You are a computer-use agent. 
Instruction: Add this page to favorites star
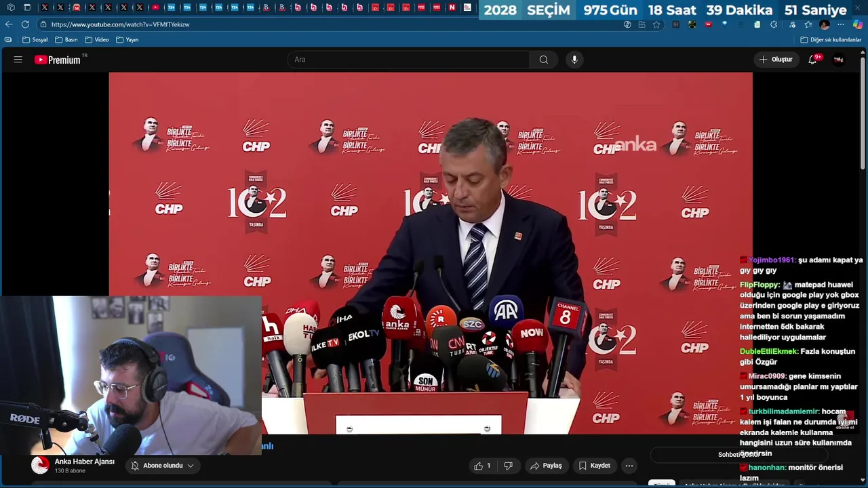tap(656, 24)
